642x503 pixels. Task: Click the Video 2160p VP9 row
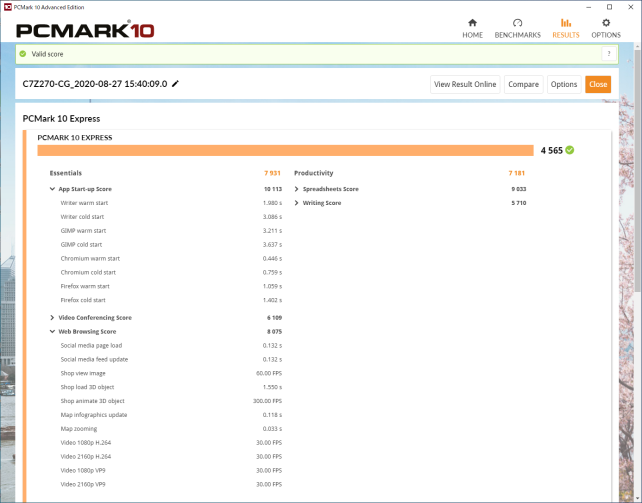(171, 484)
